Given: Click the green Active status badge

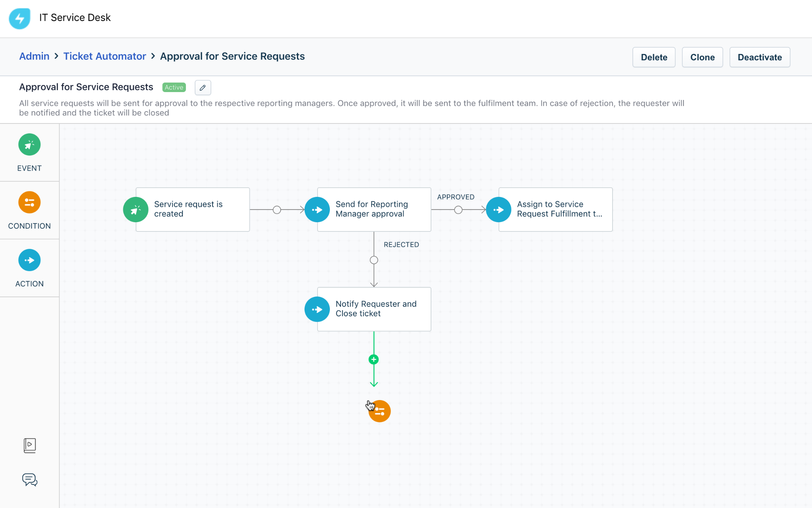Looking at the screenshot, I should coord(174,87).
